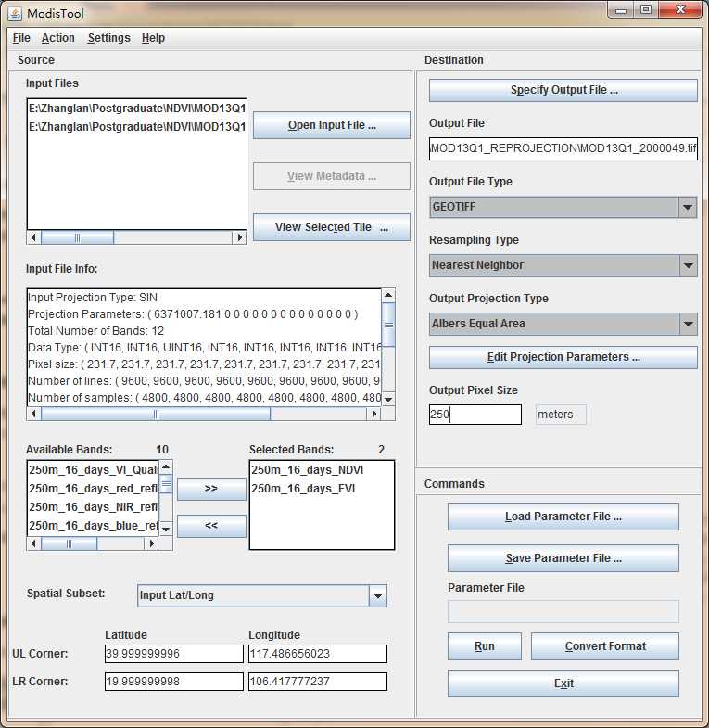This screenshot has width=709, height=728.
Task: Click the UL Corner Longitude field
Action: coord(318,654)
